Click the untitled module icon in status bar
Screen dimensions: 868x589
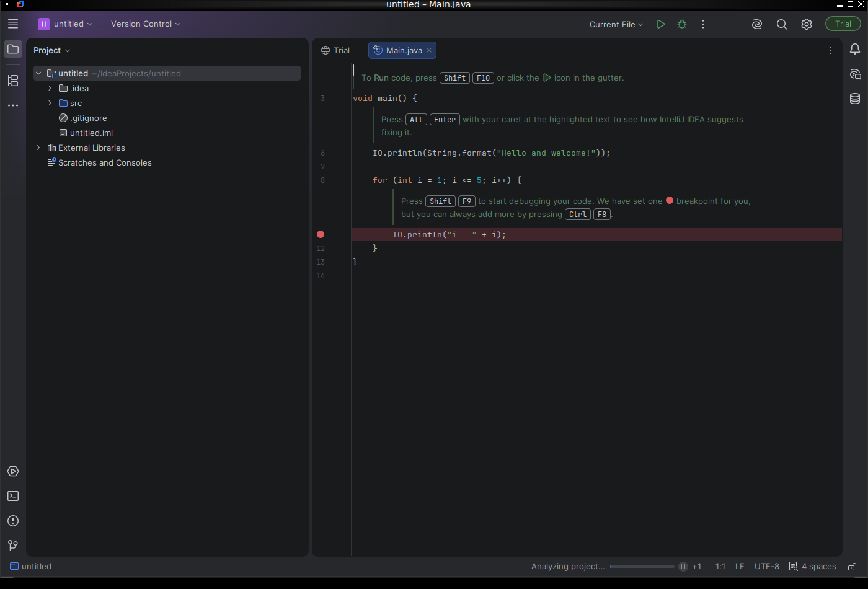[14, 566]
